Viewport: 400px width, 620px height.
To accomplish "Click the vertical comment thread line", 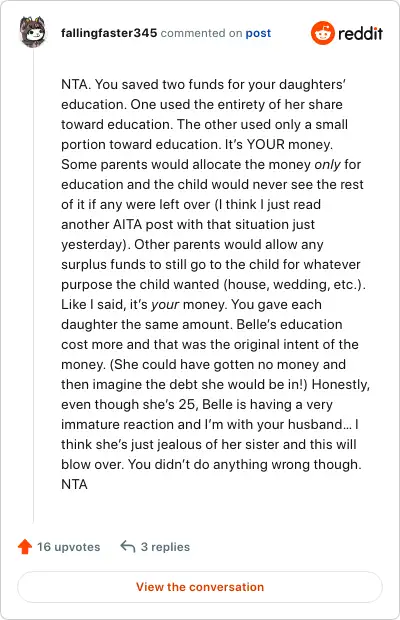I will coord(33,286).
